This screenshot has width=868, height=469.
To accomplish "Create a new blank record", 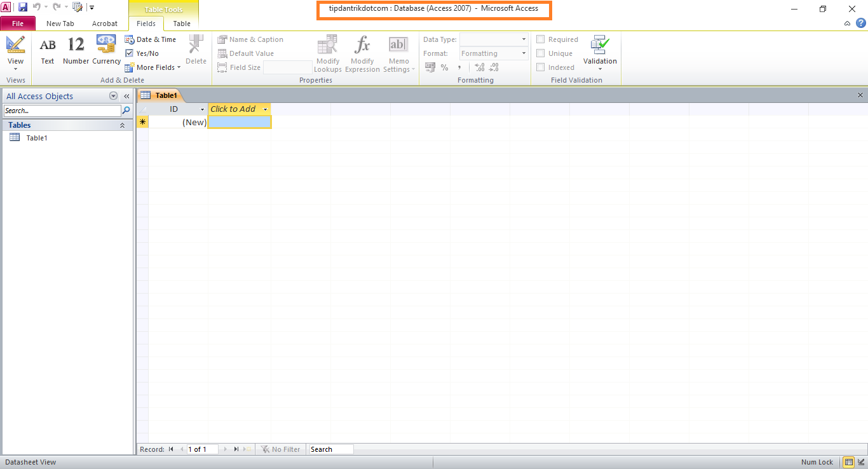I will tap(247, 449).
